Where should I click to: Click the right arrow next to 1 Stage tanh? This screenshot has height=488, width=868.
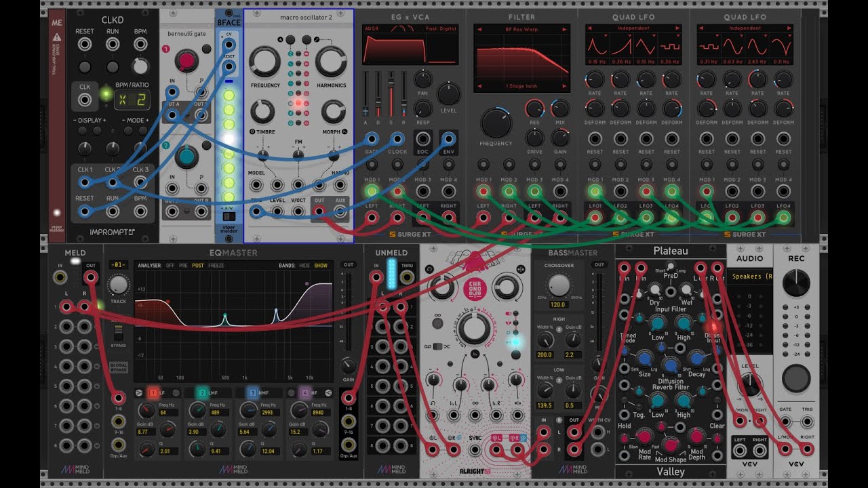coord(564,87)
